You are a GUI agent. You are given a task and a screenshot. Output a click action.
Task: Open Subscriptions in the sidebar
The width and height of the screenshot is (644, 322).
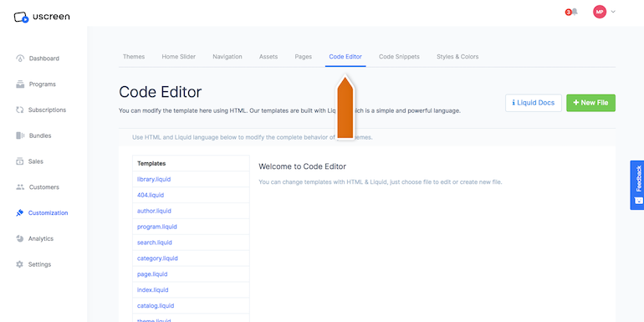click(x=47, y=110)
